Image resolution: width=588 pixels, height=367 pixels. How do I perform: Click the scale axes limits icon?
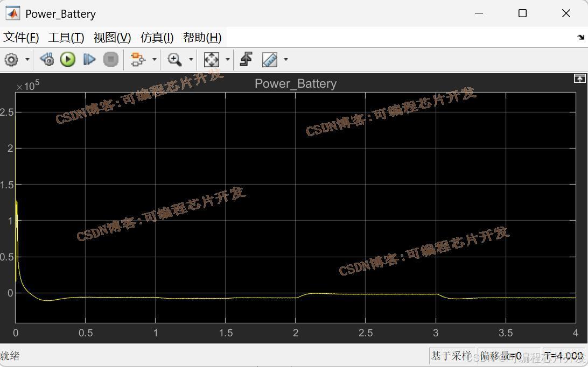[211, 59]
